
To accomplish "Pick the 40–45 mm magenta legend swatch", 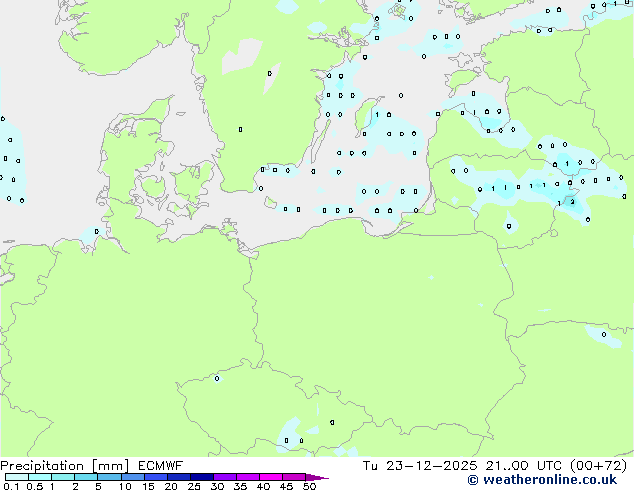I will pyautogui.click(x=271, y=477).
